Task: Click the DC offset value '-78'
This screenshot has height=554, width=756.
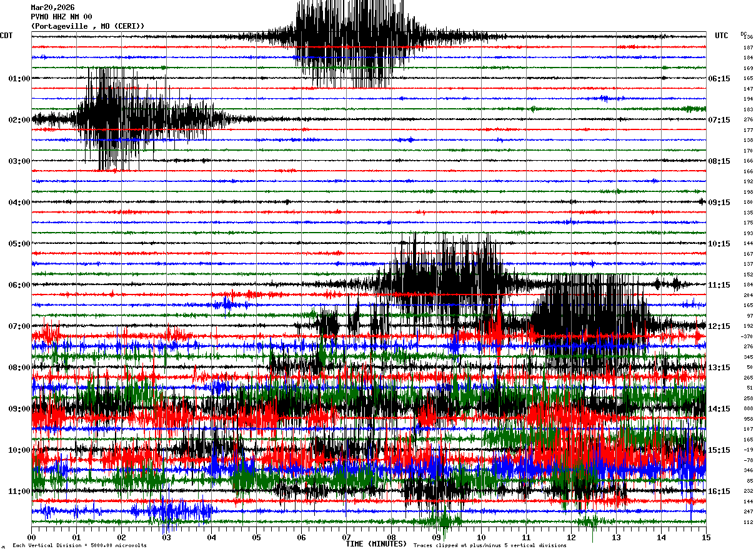Action: 749,460
